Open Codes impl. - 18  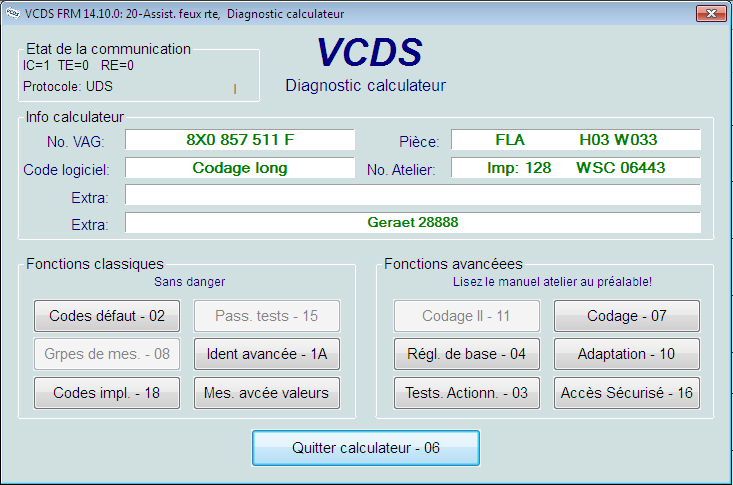tap(107, 393)
